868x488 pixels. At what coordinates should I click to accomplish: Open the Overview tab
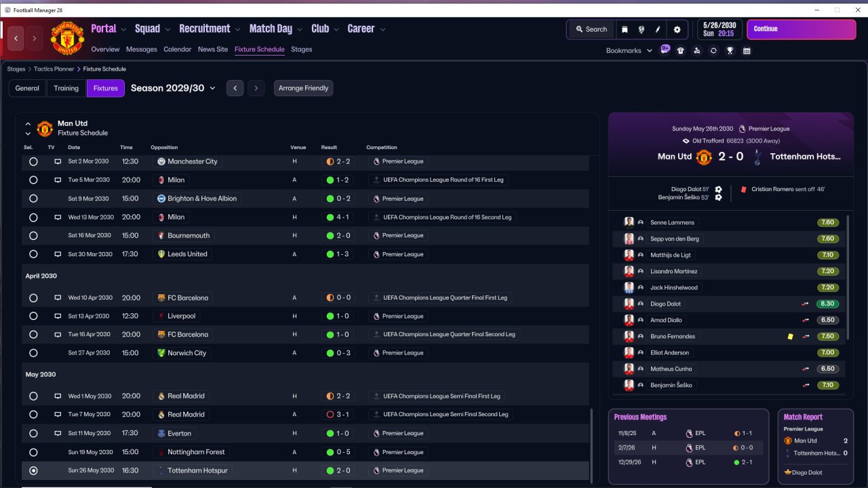coord(105,49)
